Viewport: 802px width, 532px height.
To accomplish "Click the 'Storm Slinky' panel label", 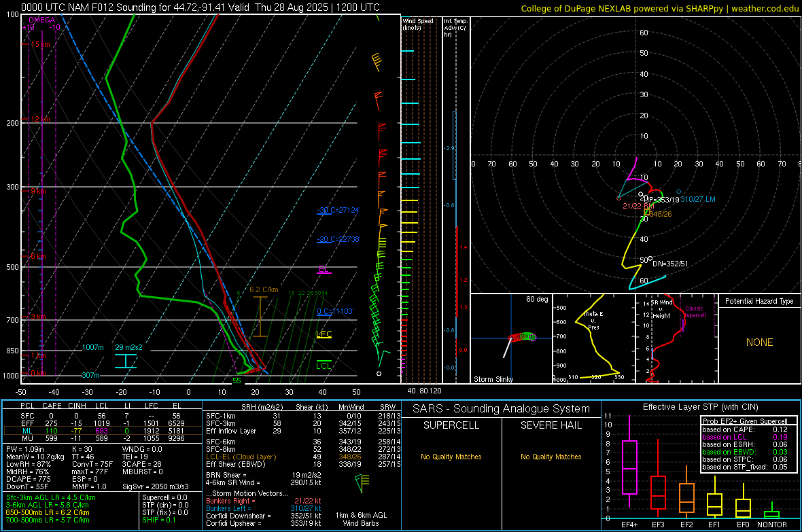I will [x=493, y=379].
